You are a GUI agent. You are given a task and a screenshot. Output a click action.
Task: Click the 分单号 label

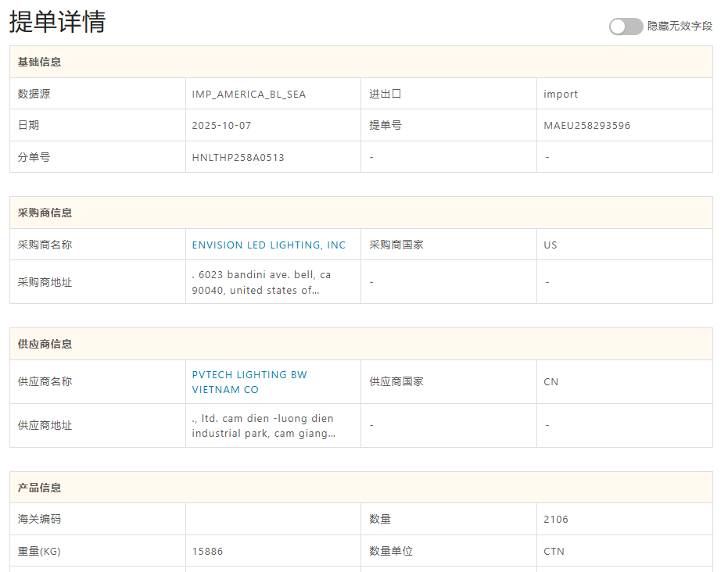34,157
